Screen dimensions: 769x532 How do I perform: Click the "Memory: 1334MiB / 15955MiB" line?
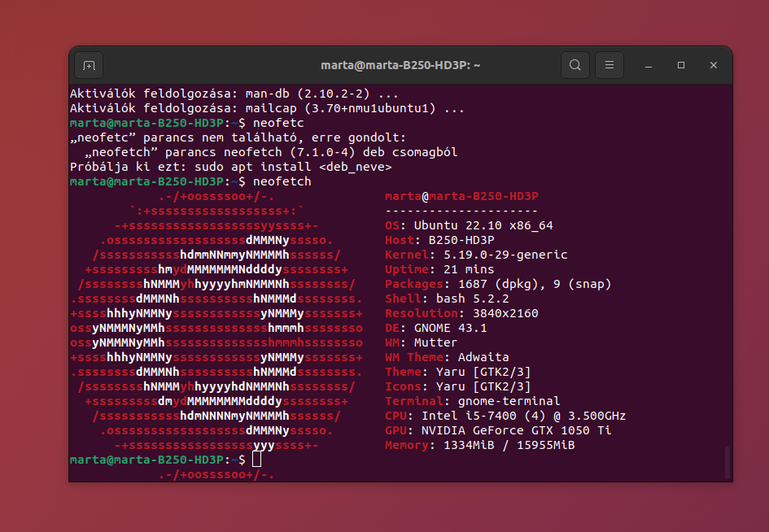click(479, 445)
